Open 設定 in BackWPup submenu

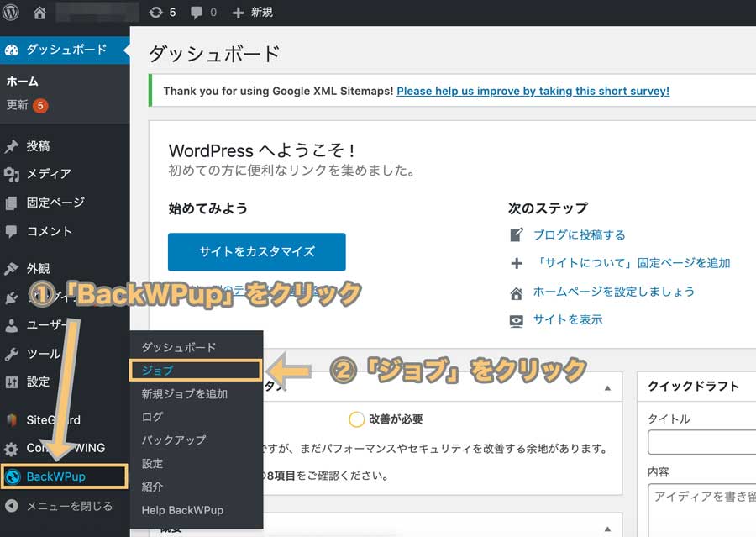pyautogui.click(x=152, y=464)
